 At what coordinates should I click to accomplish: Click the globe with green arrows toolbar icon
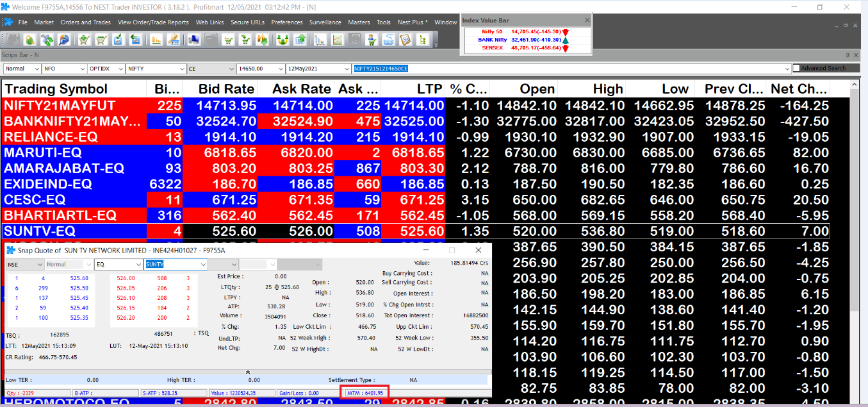[x=48, y=40]
